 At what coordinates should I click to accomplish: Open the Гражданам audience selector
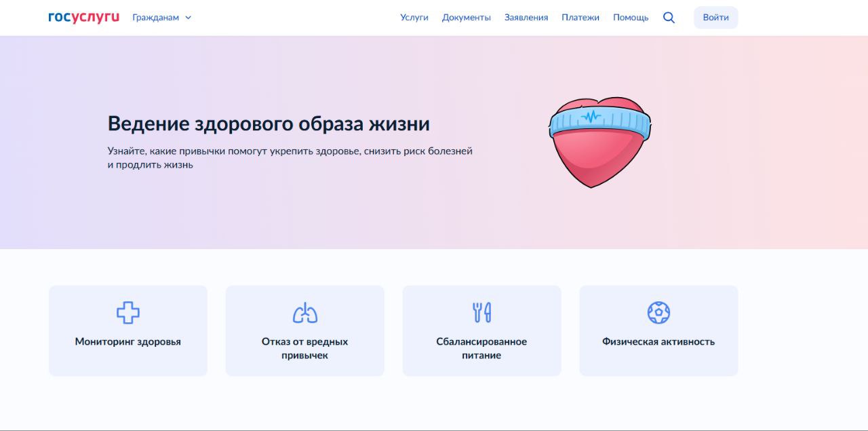(x=156, y=18)
